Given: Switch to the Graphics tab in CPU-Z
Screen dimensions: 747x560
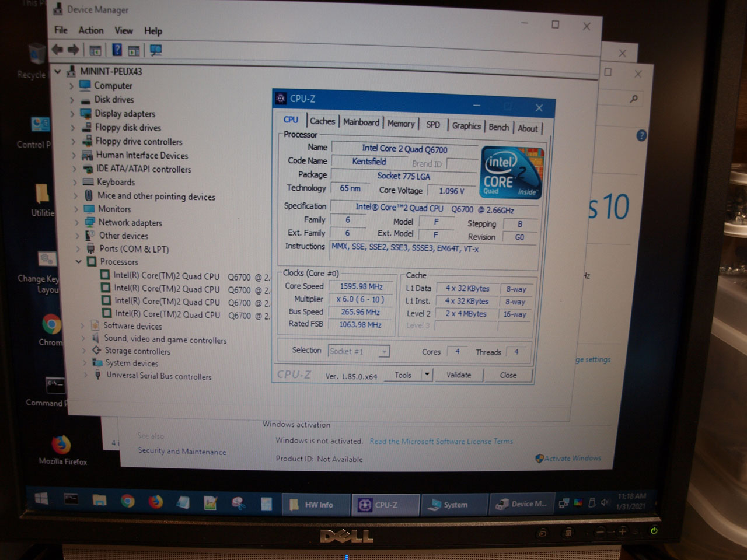Looking at the screenshot, I should [466, 126].
